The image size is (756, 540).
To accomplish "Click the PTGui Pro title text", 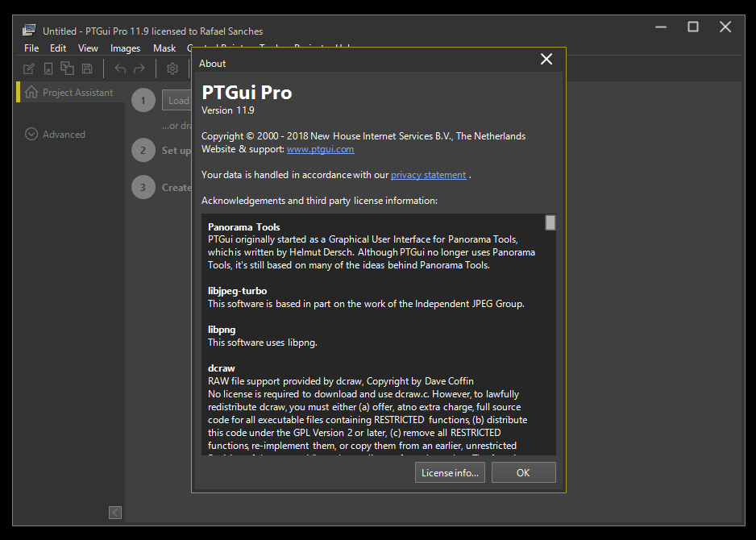I will [247, 92].
